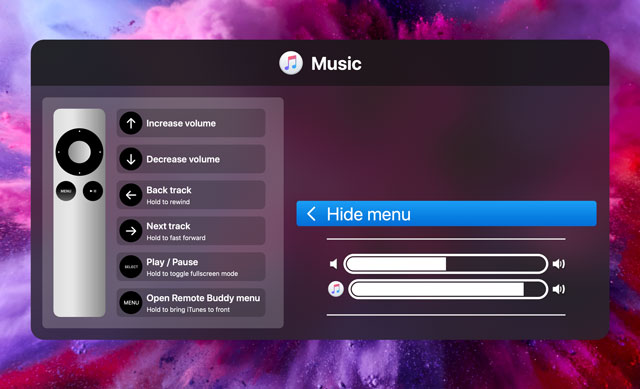Click the MENU icon beside Open Remote Buddy menu
Image resolution: width=640 pixels, height=389 pixels.
click(131, 303)
